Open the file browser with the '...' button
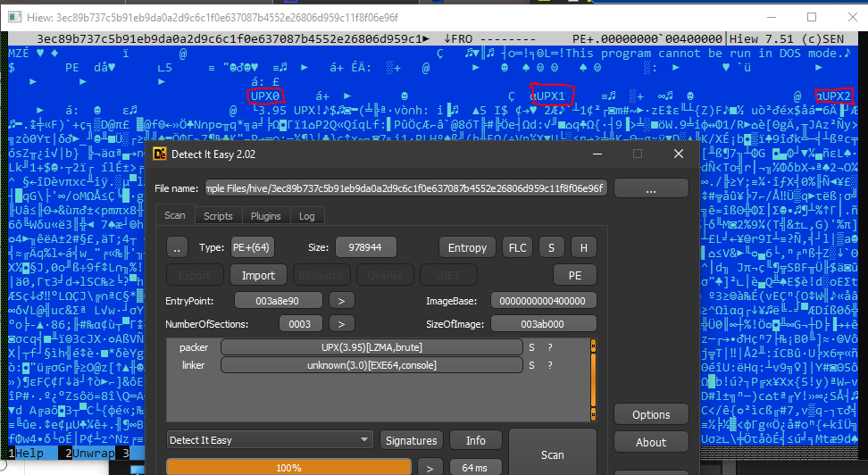This screenshot has height=475, width=868. tap(650, 188)
